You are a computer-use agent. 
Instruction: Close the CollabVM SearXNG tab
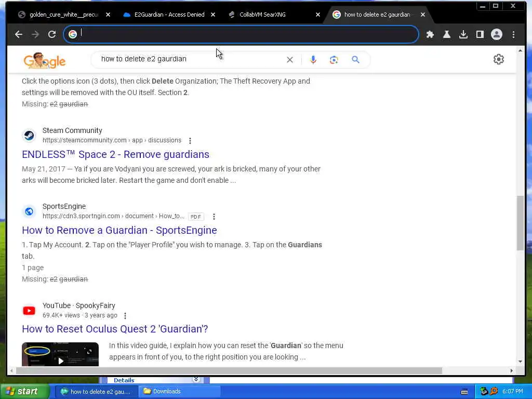(x=317, y=15)
